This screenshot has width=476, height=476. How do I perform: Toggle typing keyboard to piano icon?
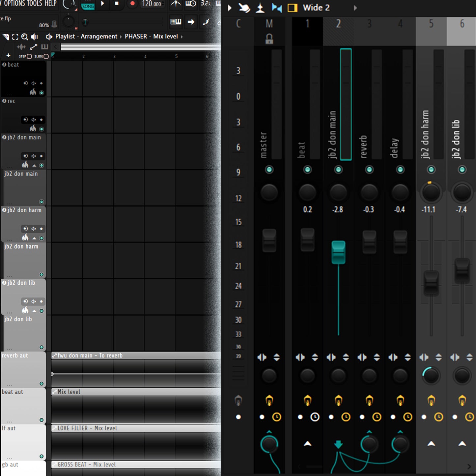(176, 22)
